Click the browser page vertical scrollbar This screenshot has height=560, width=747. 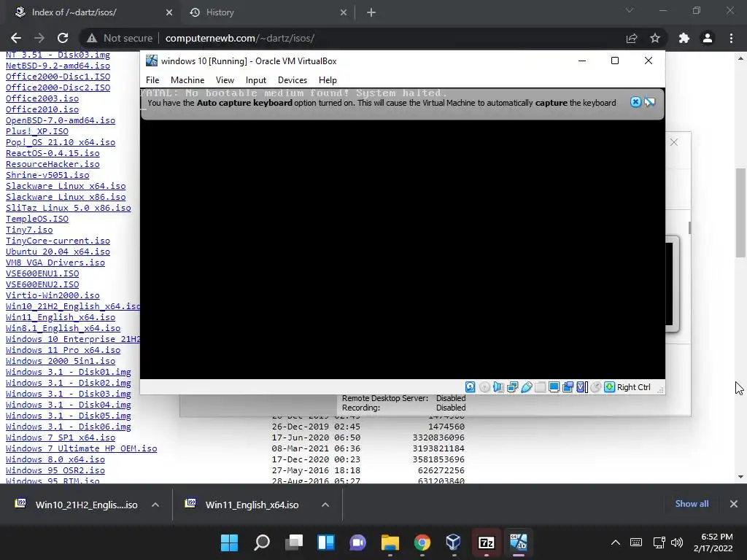[x=740, y=214]
